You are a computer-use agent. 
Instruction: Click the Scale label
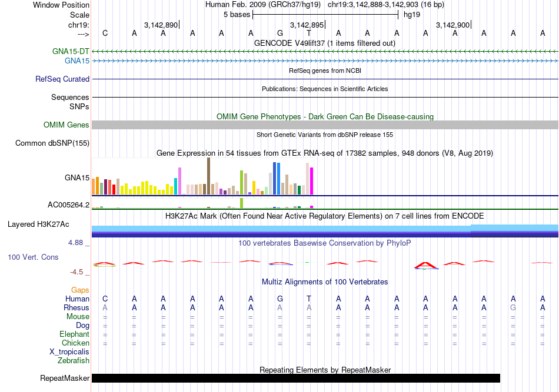[79, 15]
